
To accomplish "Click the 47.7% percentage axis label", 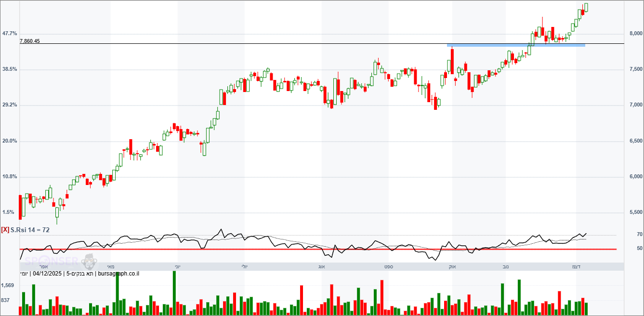I will tap(10, 34).
